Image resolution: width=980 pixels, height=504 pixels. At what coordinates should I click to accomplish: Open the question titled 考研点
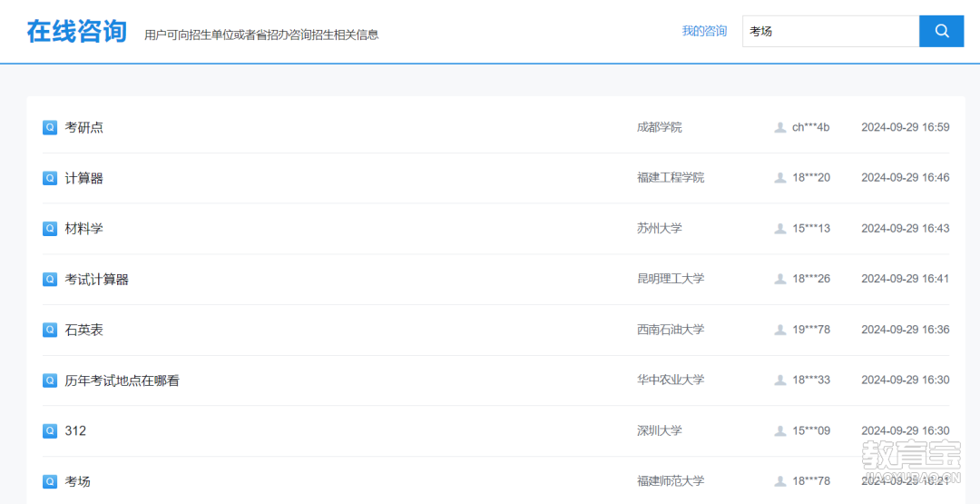tap(83, 127)
